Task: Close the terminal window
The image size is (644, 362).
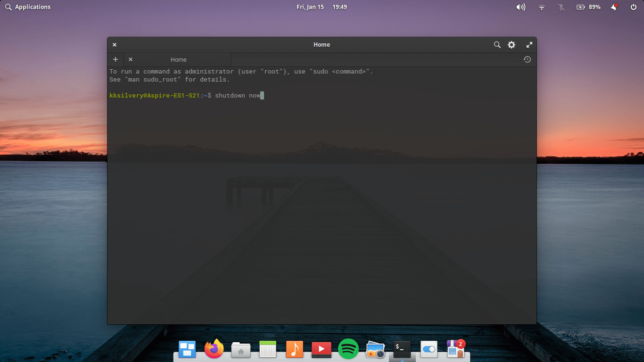Action: (115, 45)
